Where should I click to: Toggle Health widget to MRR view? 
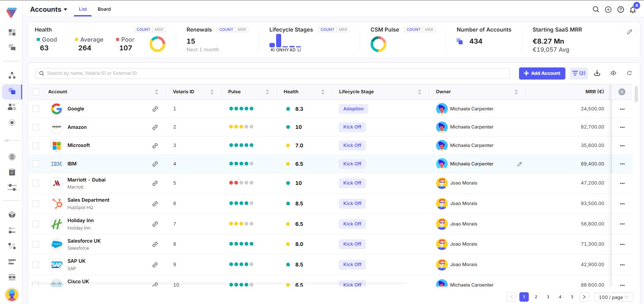click(159, 30)
